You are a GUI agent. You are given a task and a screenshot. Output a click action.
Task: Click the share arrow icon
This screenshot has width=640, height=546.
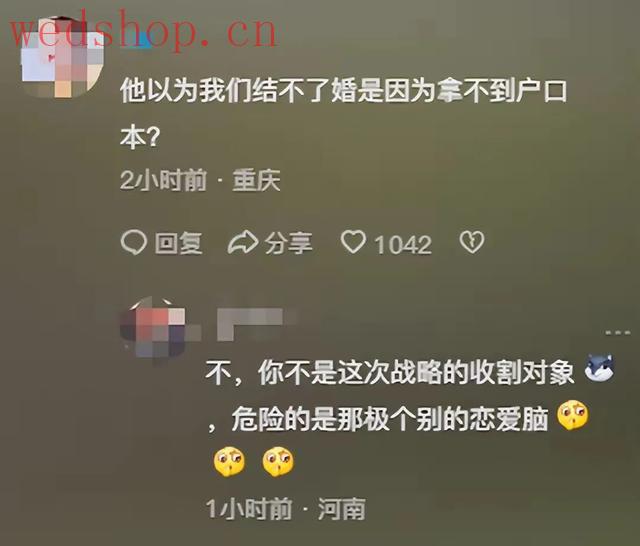pyautogui.click(x=243, y=242)
